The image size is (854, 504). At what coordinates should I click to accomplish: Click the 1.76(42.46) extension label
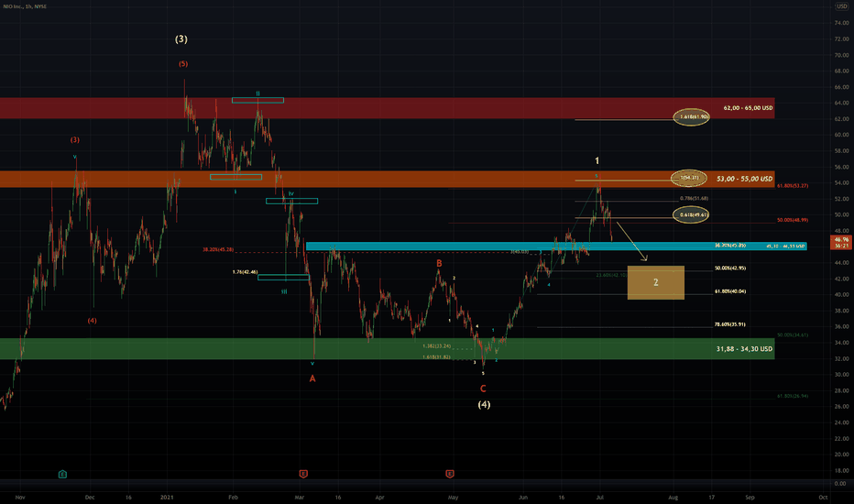coord(245,272)
